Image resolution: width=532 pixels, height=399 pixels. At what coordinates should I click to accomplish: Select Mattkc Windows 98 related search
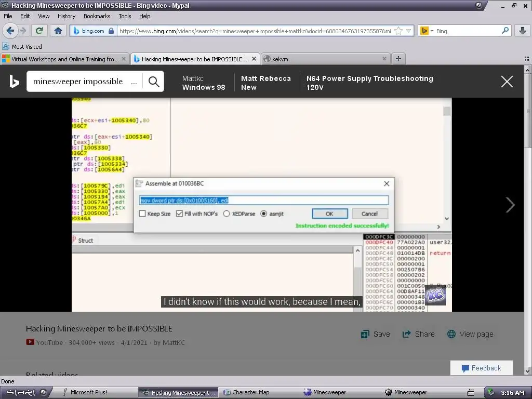tap(204, 83)
